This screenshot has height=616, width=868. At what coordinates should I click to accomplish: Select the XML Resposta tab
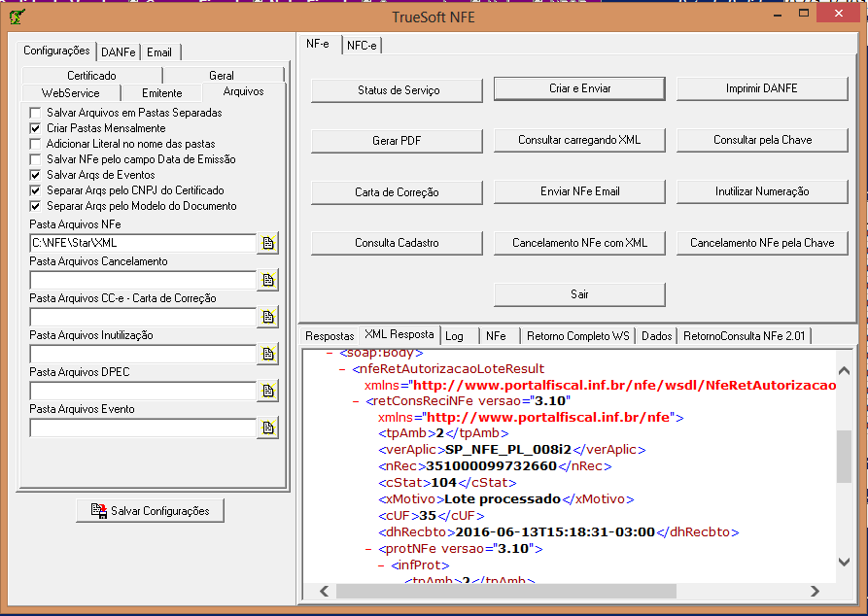click(x=399, y=334)
